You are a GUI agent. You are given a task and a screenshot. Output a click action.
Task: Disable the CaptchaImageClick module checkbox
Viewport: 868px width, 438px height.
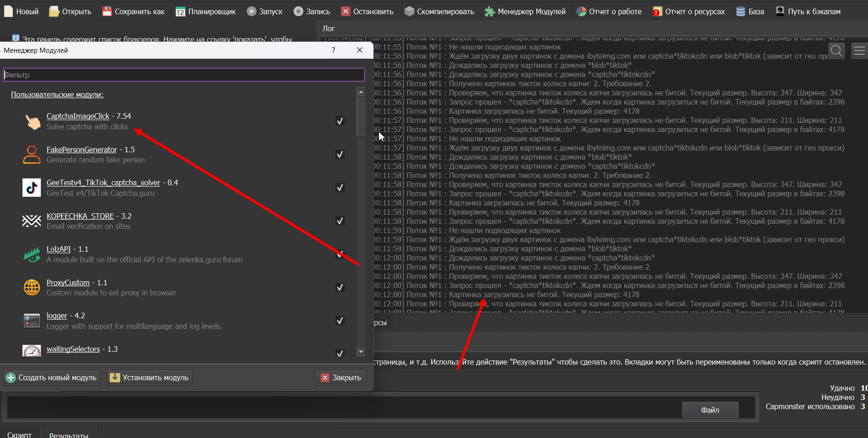[x=340, y=121]
